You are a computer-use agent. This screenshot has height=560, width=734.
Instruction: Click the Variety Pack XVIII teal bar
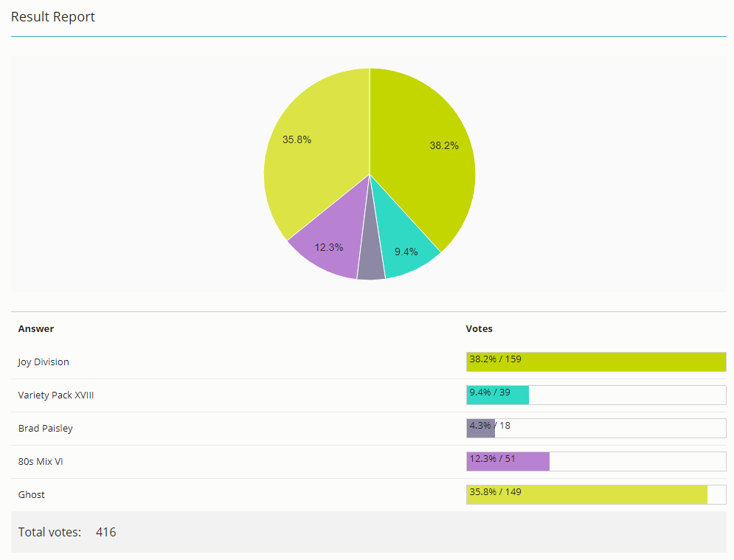click(498, 395)
